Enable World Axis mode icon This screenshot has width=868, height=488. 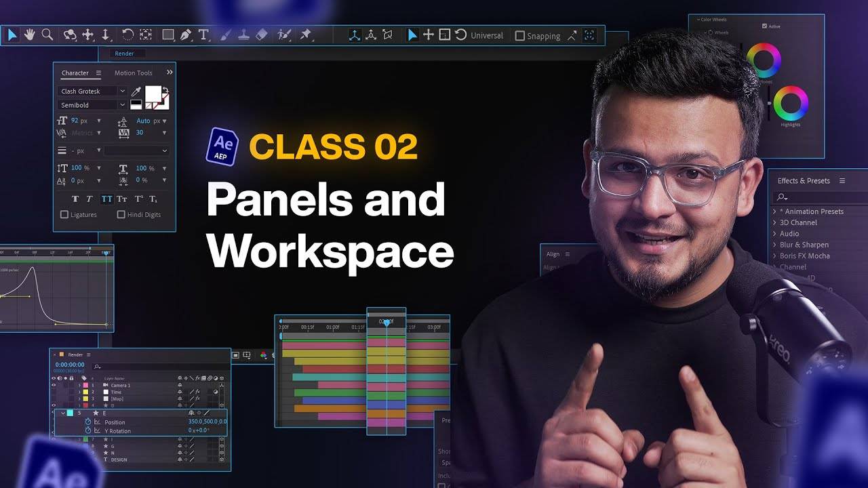371,35
